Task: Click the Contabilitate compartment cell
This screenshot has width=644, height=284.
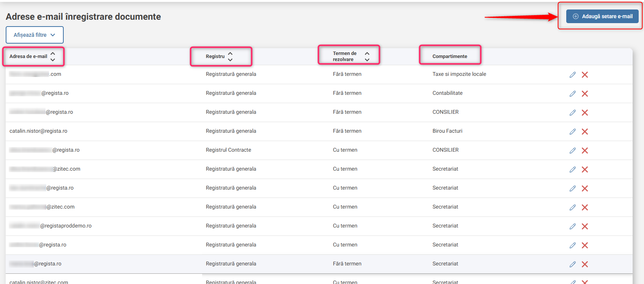Action: click(x=448, y=93)
